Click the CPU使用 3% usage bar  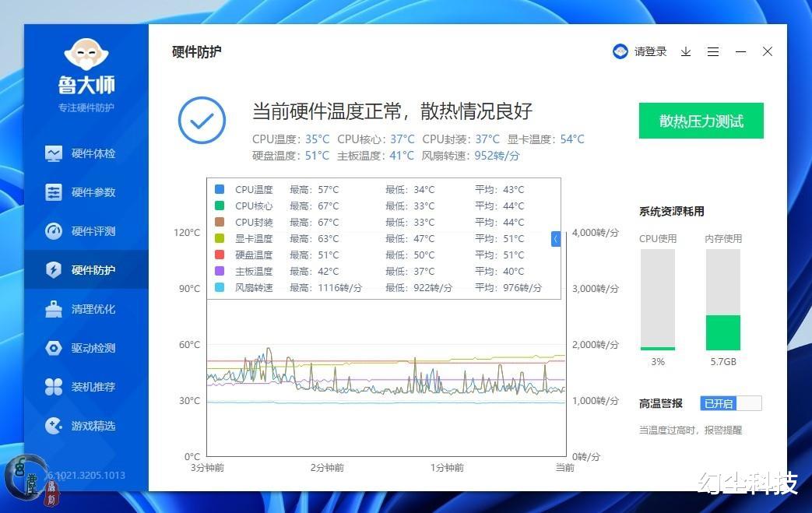click(658, 300)
